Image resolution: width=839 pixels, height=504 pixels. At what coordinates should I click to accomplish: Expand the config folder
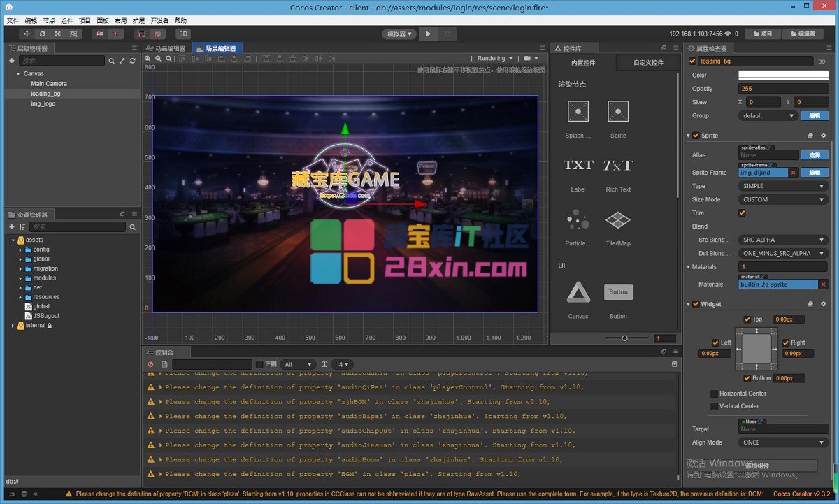click(x=20, y=250)
